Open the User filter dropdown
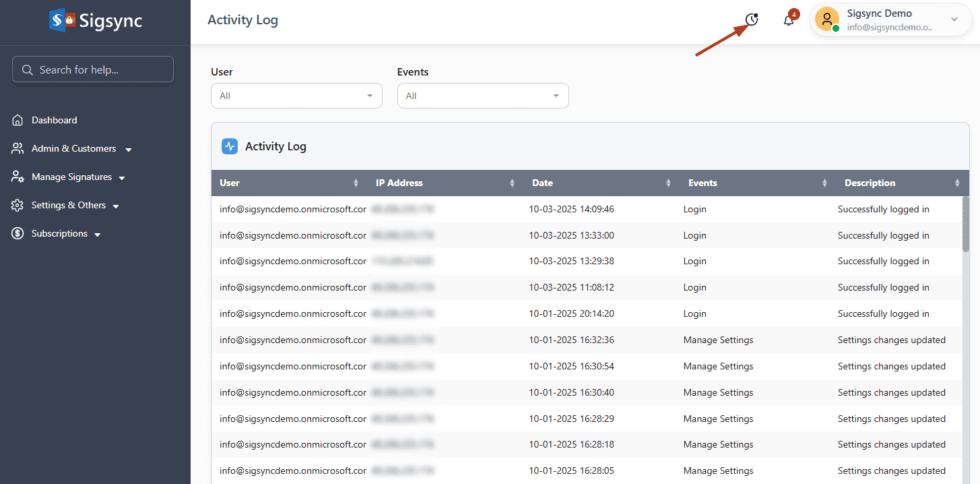This screenshot has height=484, width=980. [x=296, y=96]
